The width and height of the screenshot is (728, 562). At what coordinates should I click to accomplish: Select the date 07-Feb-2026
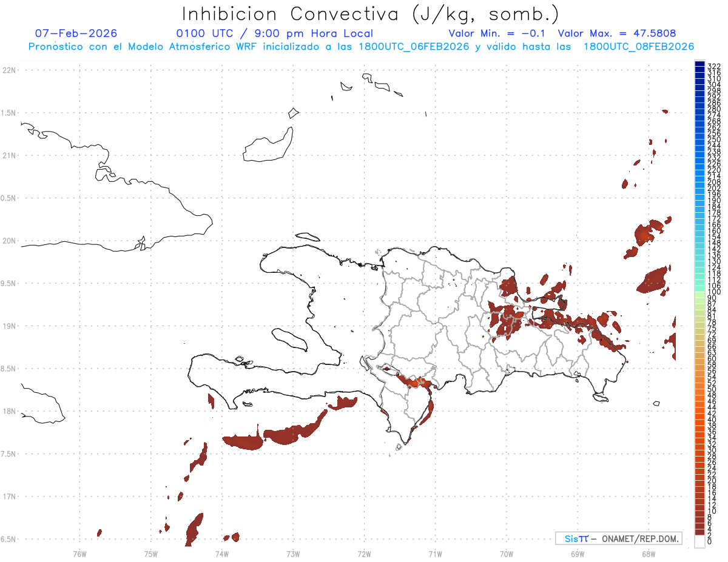pos(76,33)
